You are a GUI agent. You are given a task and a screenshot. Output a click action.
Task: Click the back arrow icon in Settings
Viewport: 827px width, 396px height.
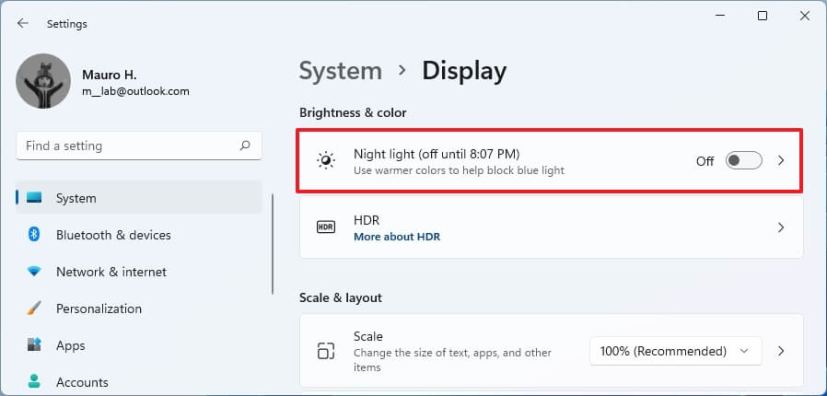point(22,23)
